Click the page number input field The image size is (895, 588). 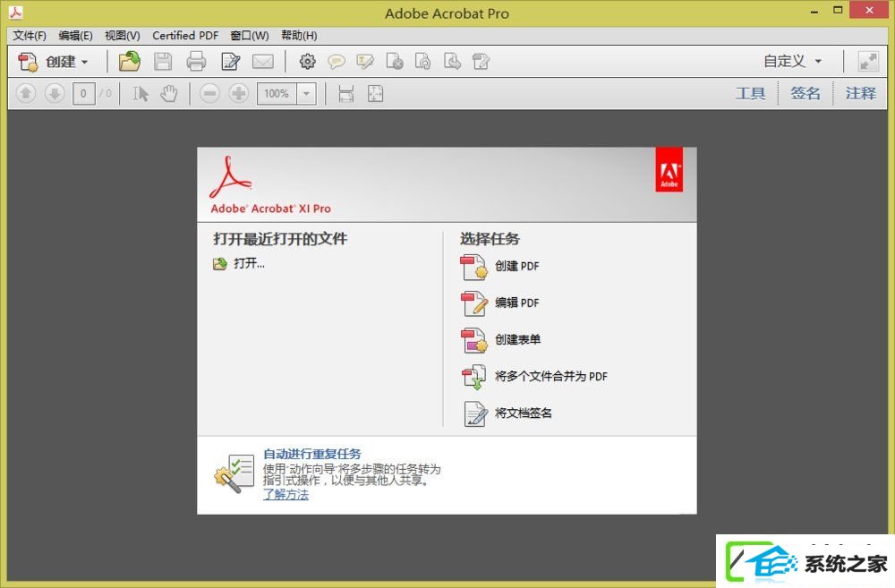pos(83,93)
